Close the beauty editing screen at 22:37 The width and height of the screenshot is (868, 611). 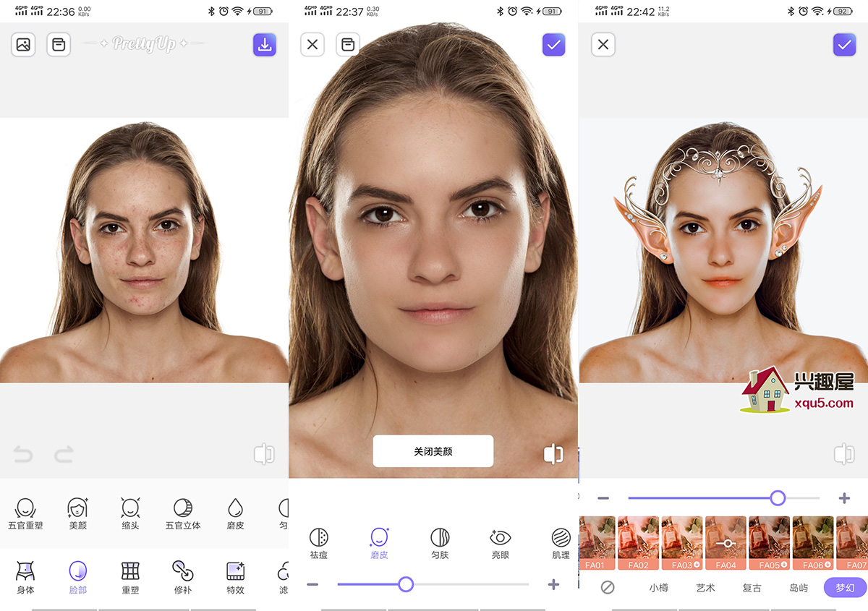coord(312,45)
